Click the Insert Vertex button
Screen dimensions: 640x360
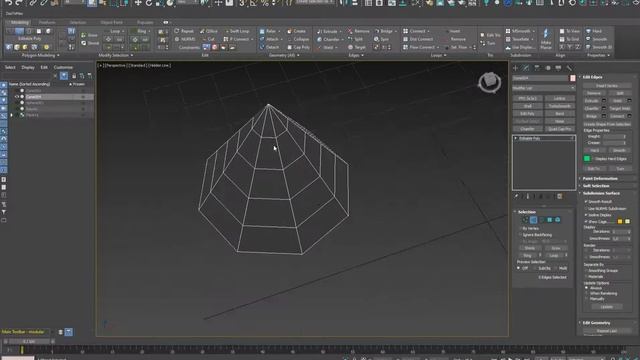point(607,86)
